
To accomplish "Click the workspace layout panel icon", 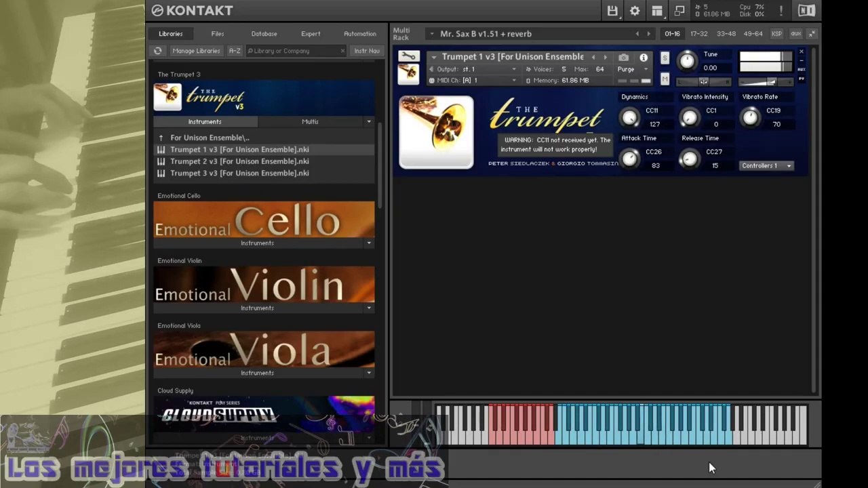I will pyautogui.click(x=657, y=11).
